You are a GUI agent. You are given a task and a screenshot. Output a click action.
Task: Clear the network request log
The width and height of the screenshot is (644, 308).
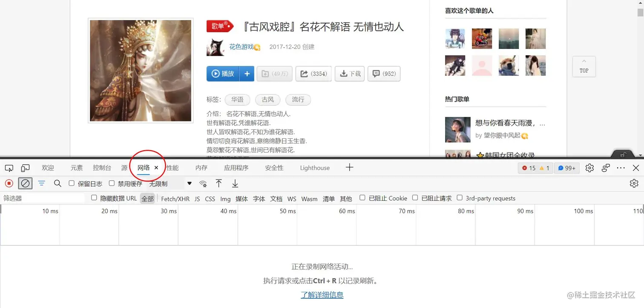[25, 183]
